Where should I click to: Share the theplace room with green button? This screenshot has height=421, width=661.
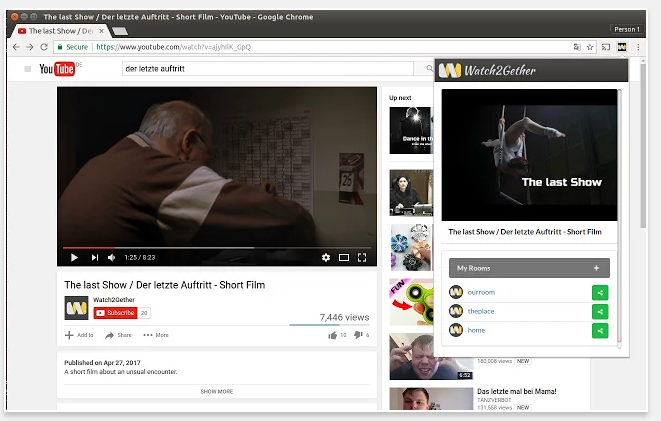coord(599,311)
